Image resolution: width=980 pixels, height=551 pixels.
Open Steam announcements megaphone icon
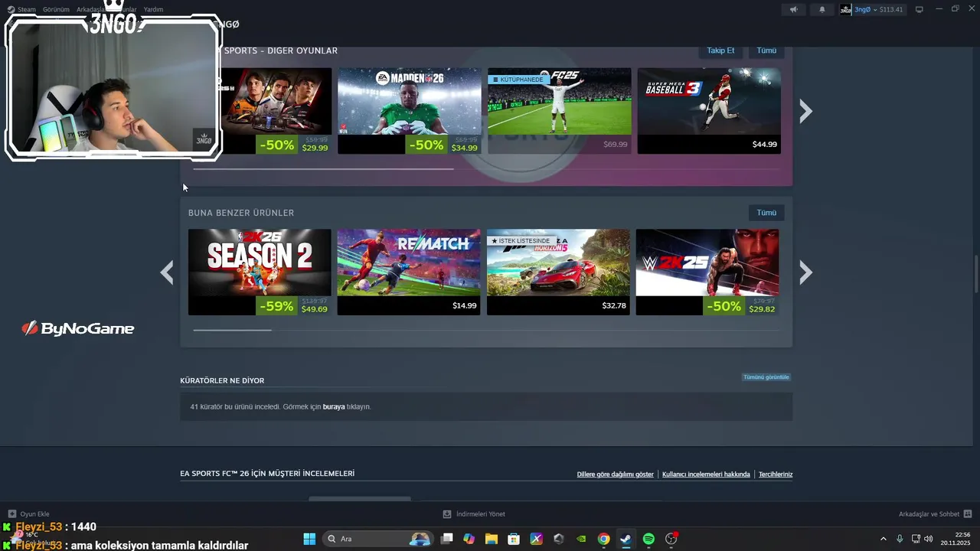coord(793,9)
